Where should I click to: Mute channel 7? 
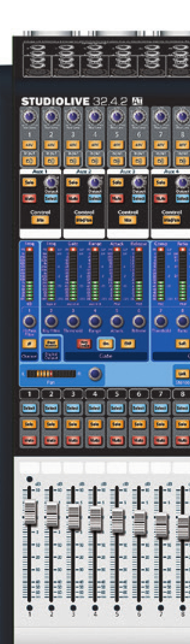160,440
